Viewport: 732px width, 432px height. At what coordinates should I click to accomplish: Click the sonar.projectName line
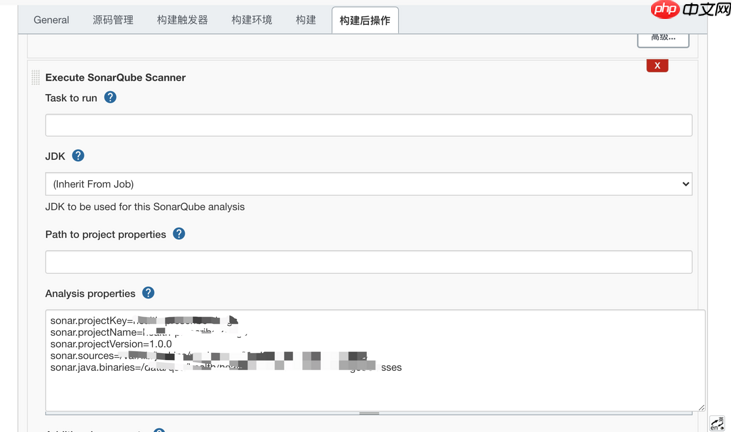click(148, 333)
